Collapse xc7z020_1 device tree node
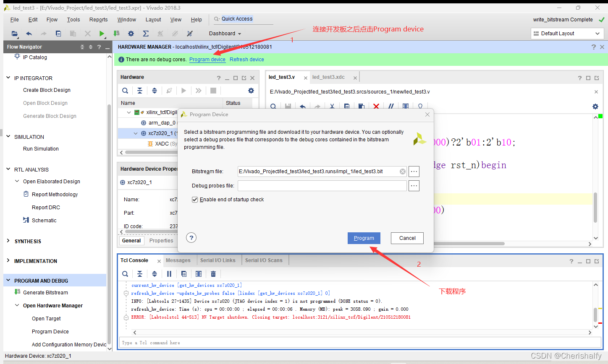This screenshot has width=608, height=364. coord(136,133)
